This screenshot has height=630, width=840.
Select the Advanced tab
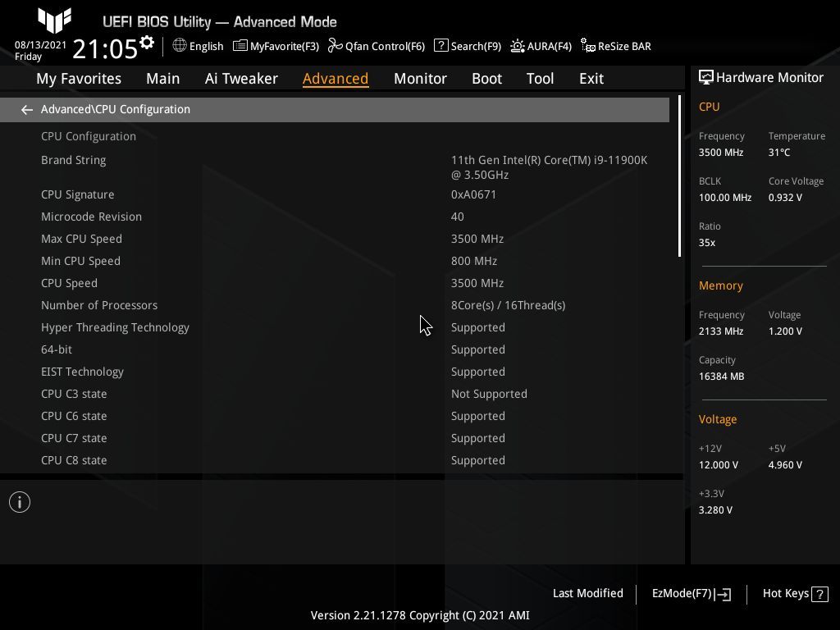coord(336,79)
